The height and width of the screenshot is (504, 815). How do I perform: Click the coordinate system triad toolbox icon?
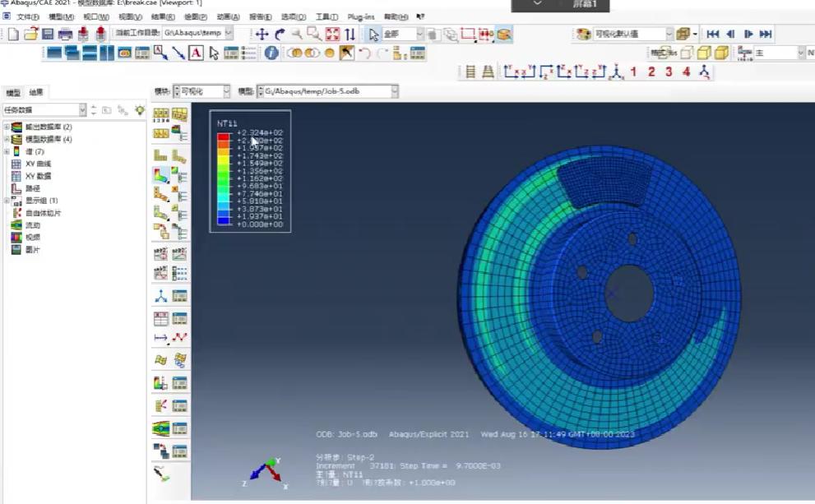click(160, 296)
